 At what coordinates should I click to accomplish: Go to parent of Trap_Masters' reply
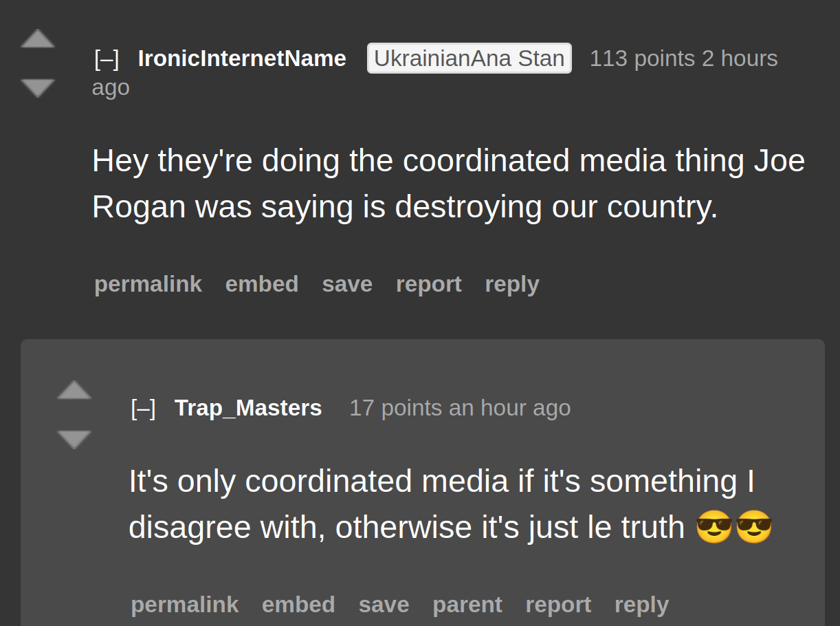467,605
